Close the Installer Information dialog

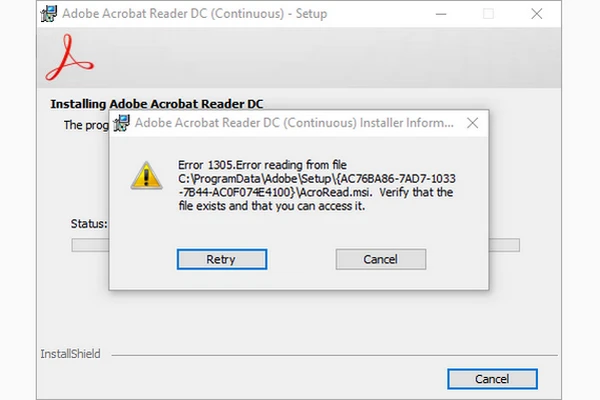click(x=473, y=123)
